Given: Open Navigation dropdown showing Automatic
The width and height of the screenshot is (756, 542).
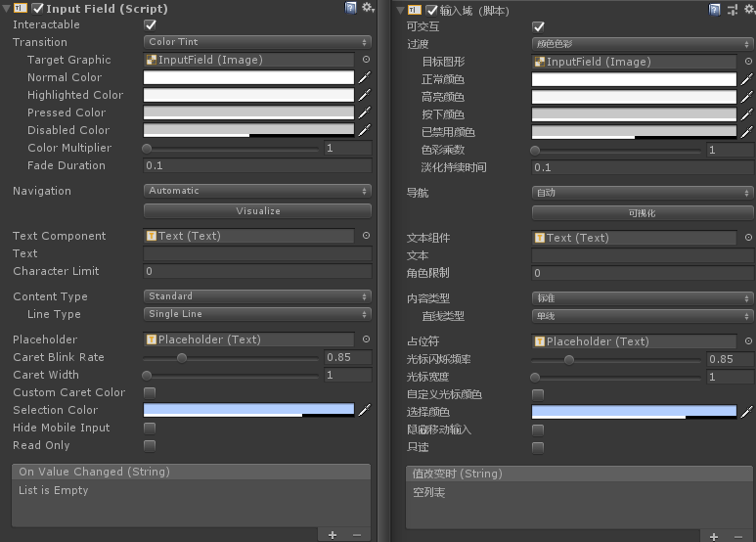Looking at the screenshot, I should click(x=257, y=191).
